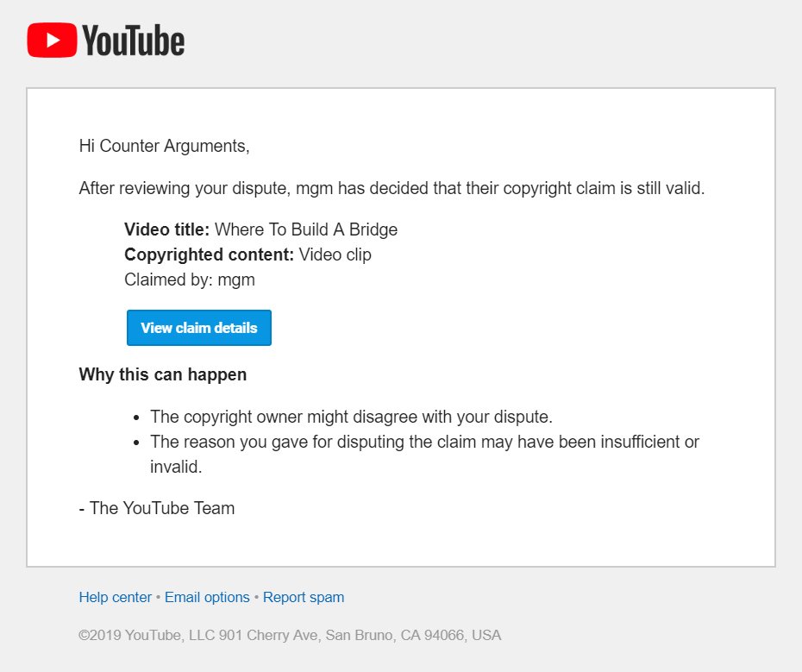Image resolution: width=802 pixels, height=672 pixels.
Task: Click the "Why this can happen" heading
Action: point(163,374)
